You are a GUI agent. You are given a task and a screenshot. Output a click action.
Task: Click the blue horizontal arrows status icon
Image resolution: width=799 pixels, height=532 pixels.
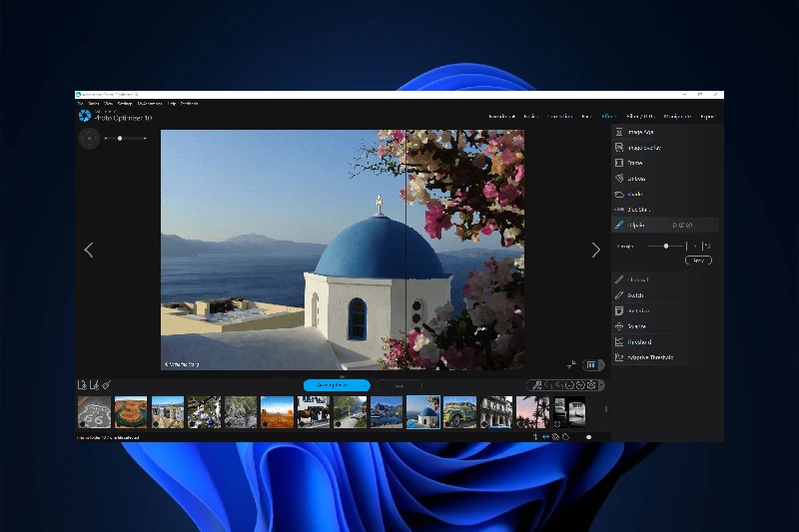click(545, 437)
